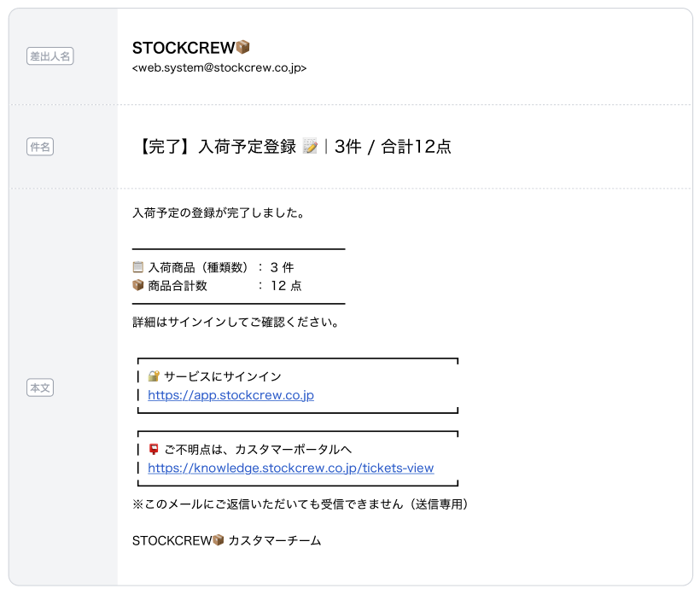This screenshot has height=594, width=700.
Task: Click the カスタマーチーム signature text
Action: (275, 540)
